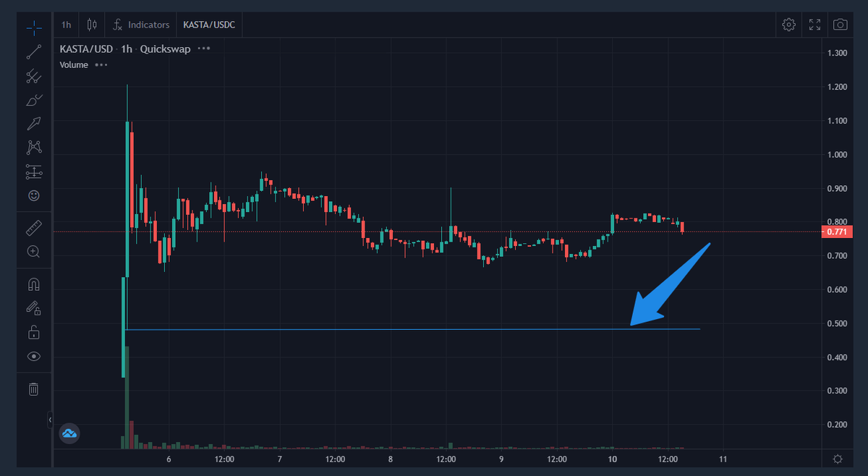Click the tall first green candle near 1.100
This screenshot has height=476, width=868.
[x=127, y=199]
